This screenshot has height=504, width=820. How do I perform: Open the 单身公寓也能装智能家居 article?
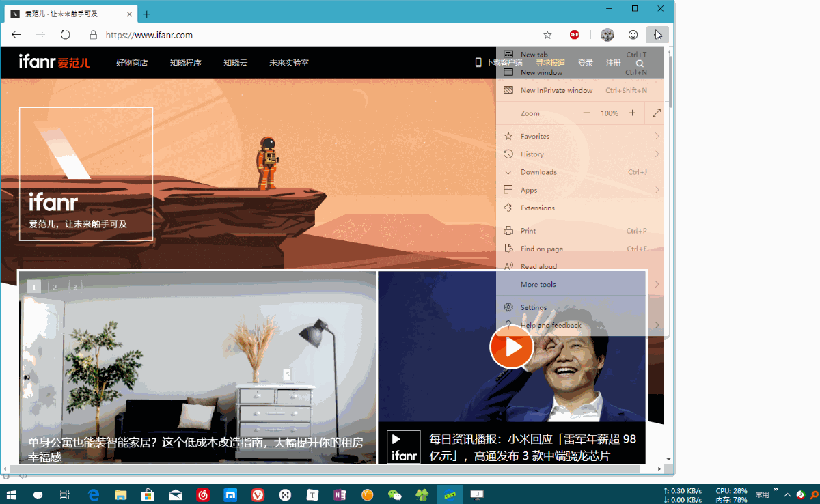195,449
